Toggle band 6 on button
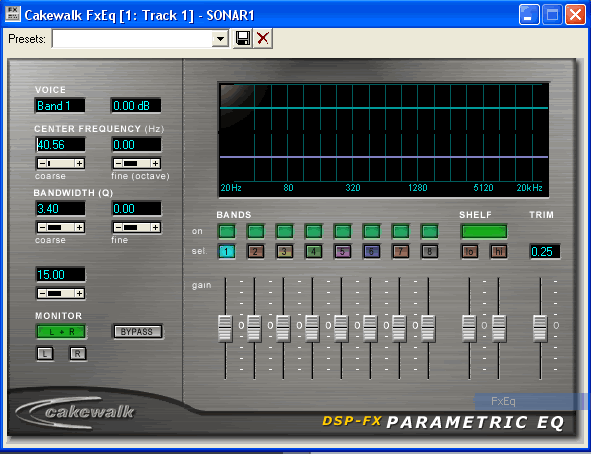This screenshot has height=454, width=591. pyautogui.click(x=372, y=231)
